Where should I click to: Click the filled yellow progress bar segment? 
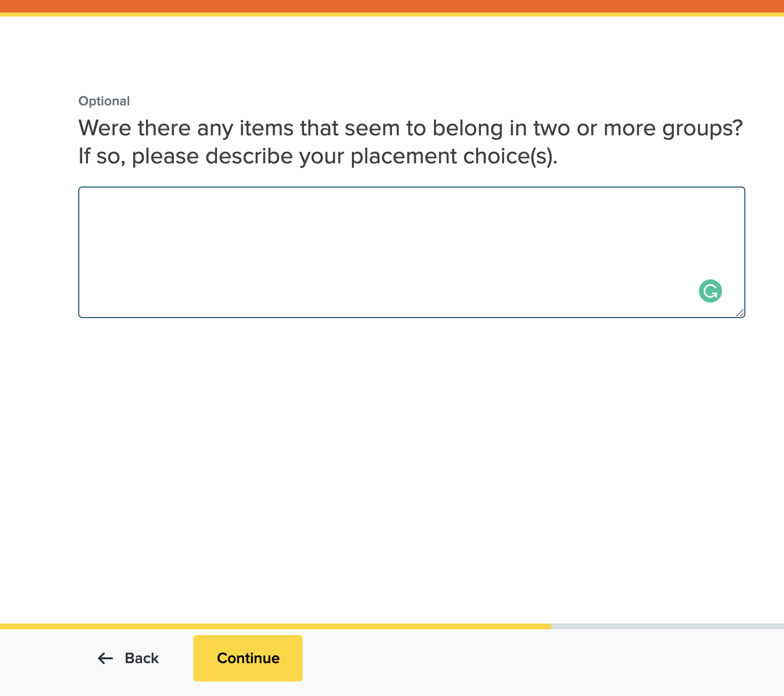click(276, 626)
